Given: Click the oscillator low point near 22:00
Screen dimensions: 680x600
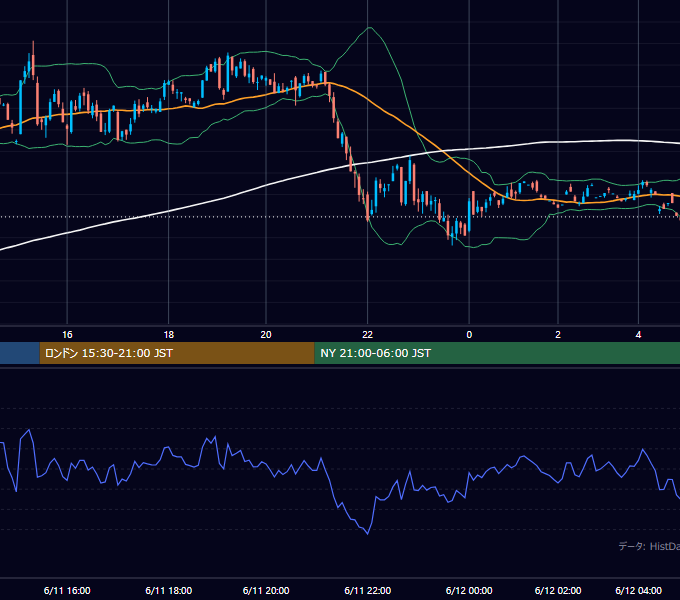Looking at the screenshot, I should [x=368, y=533].
